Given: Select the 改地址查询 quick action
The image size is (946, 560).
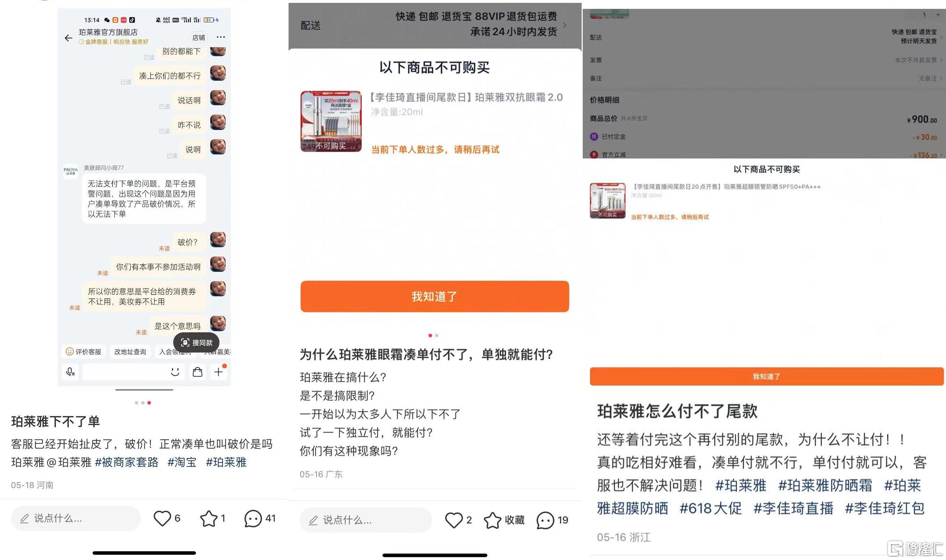Looking at the screenshot, I should [130, 352].
